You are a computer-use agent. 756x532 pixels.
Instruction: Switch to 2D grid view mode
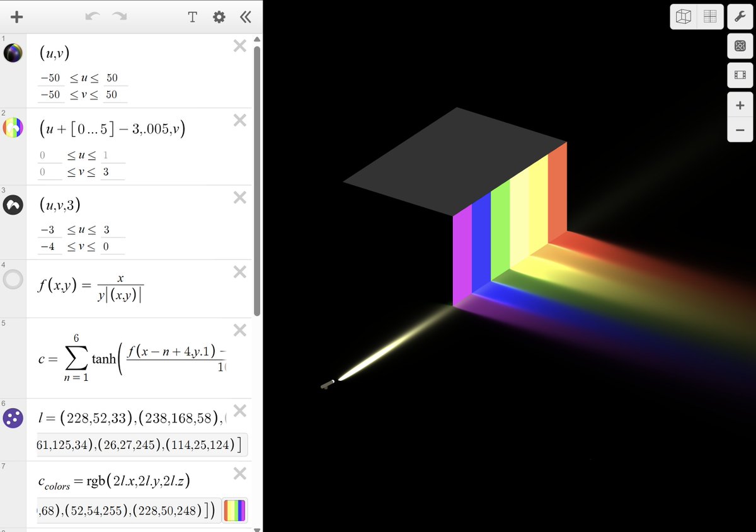[710, 17]
